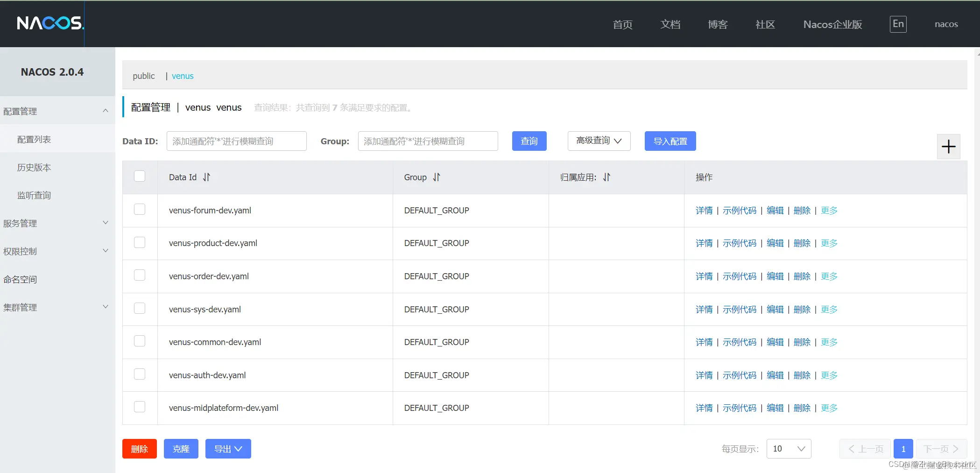This screenshot has width=980, height=473.
Task: Check venus-common-dev.yaml row checkbox
Action: pos(140,341)
